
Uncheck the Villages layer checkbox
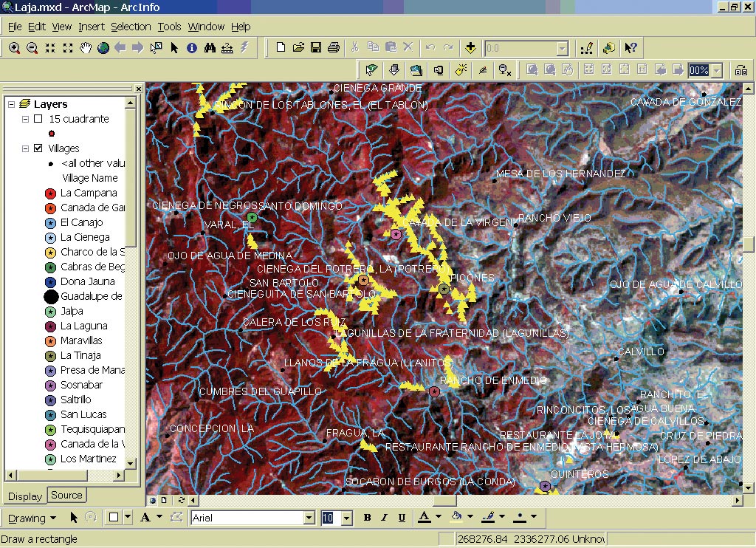point(38,148)
